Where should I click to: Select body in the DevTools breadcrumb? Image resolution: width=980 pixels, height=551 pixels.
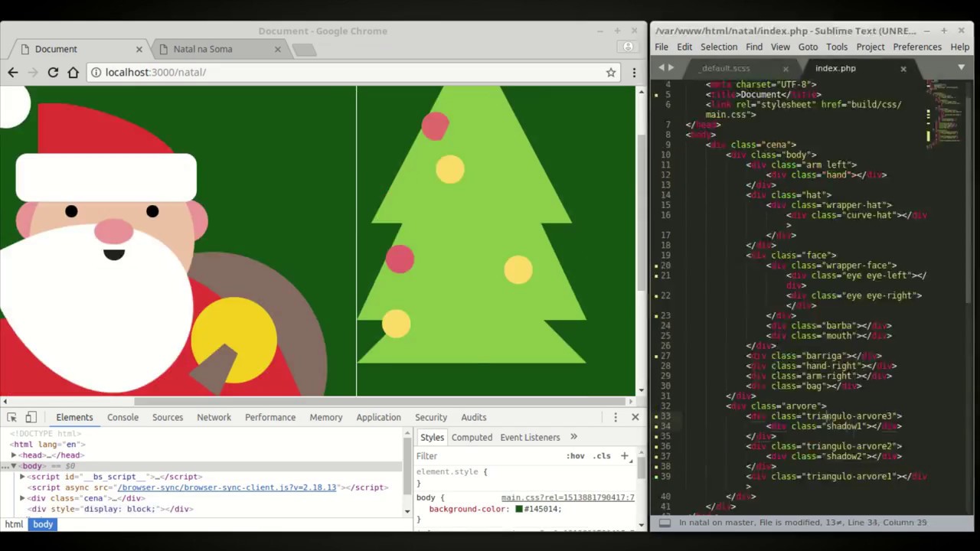point(43,524)
